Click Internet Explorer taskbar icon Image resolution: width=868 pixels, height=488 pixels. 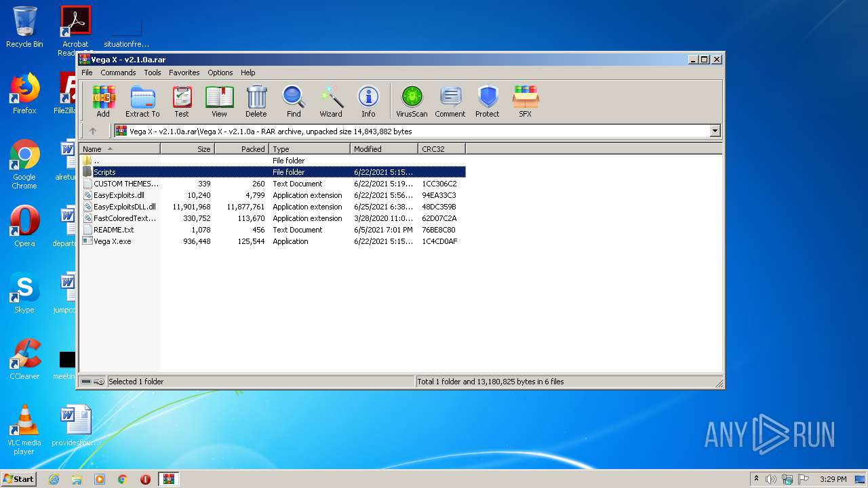[x=54, y=479]
